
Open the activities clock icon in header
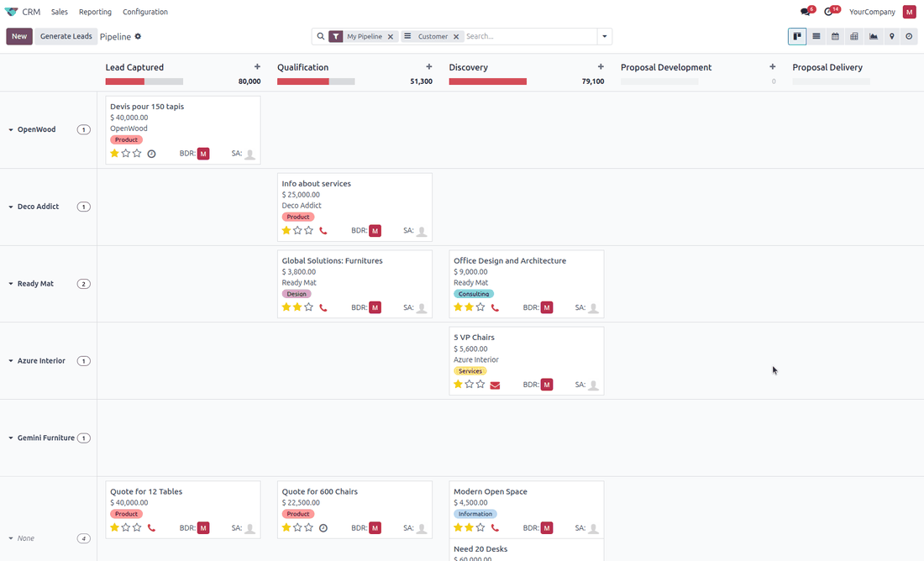[828, 12]
